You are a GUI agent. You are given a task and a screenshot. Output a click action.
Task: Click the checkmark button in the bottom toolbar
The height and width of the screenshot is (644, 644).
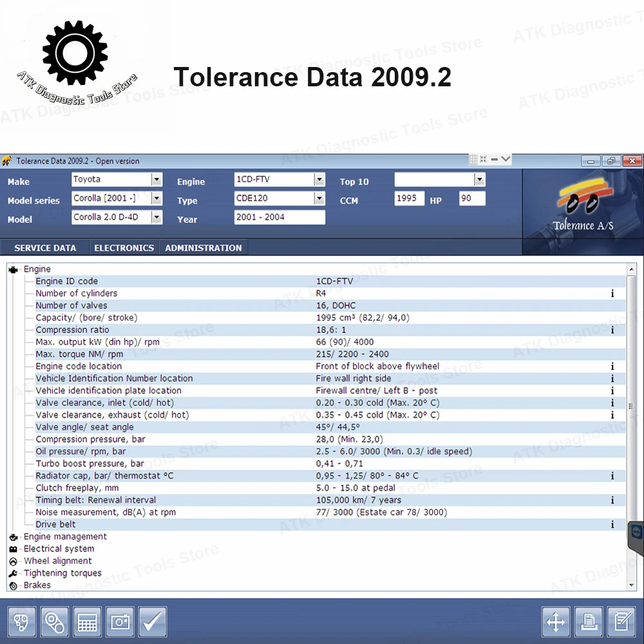(x=153, y=621)
